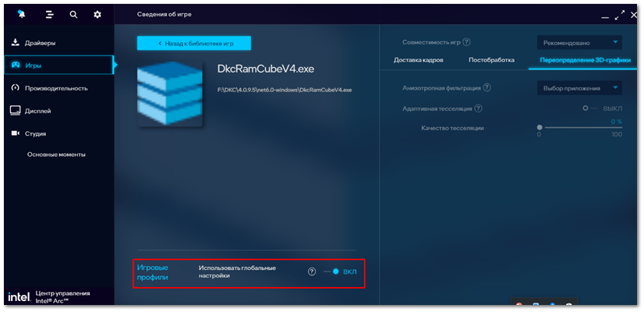Open the settings gear icon

click(x=97, y=15)
